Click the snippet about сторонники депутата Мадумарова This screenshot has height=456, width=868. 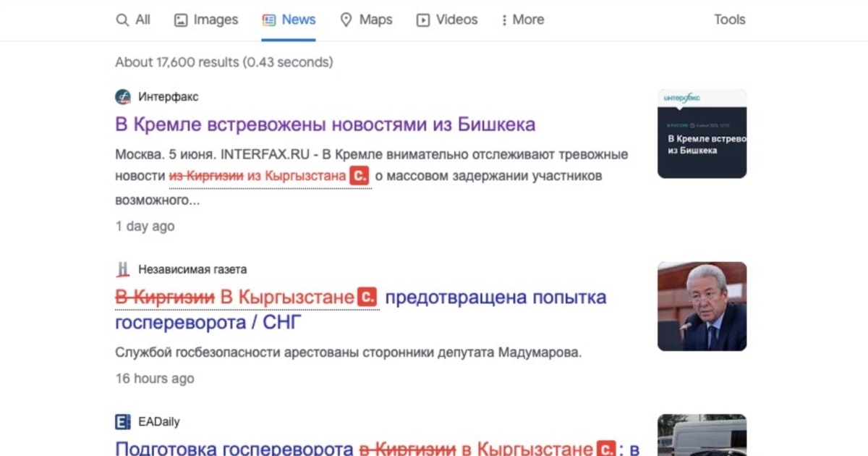(349, 352)
